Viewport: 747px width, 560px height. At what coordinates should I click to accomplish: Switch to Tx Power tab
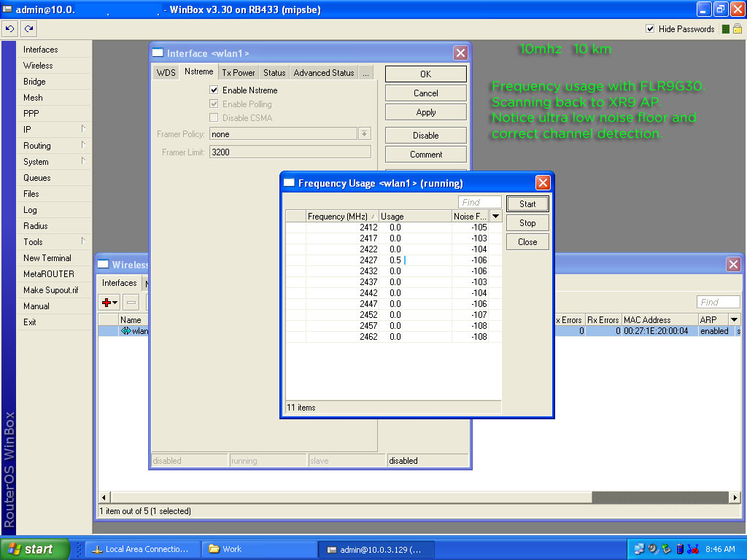click(x=239, y=73)
